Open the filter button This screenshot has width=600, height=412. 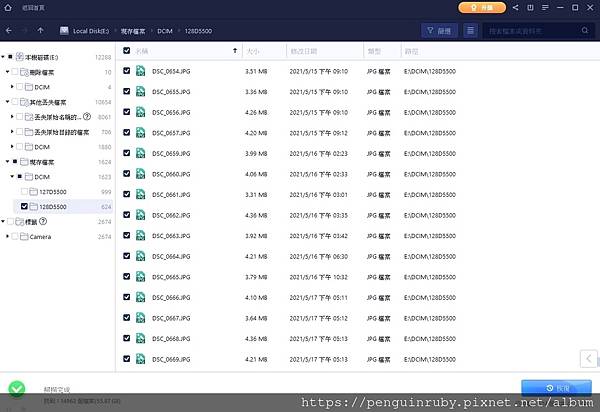pos(439,30)
